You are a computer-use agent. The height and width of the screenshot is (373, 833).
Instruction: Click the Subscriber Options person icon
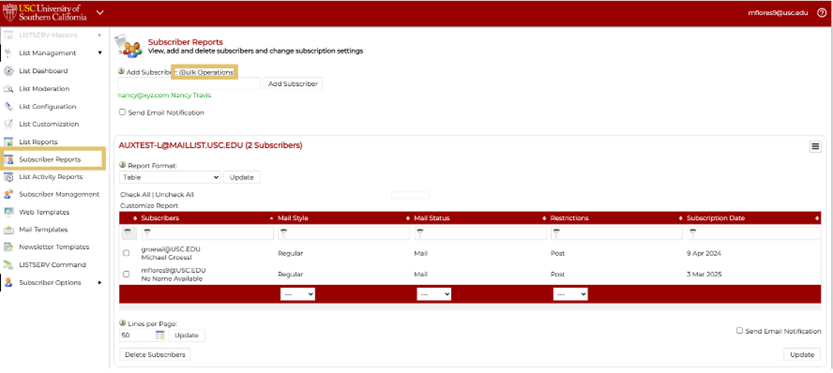(8, 283)
